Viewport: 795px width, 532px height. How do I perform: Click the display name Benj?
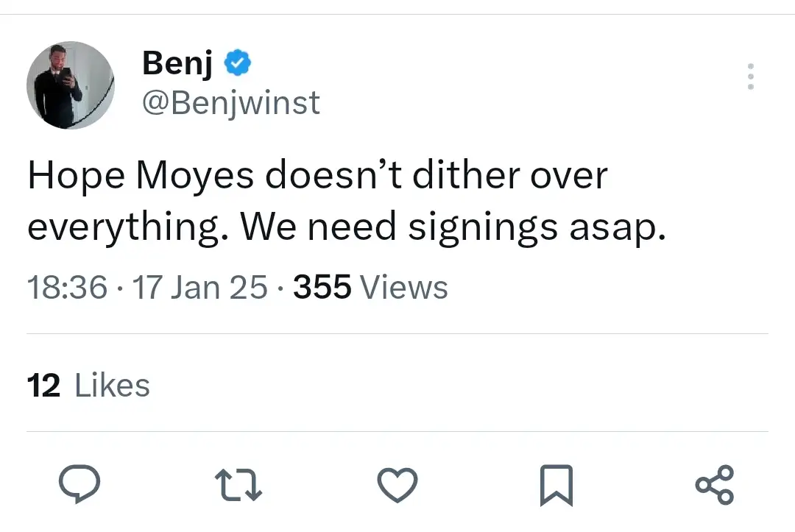tap(177, 63)
